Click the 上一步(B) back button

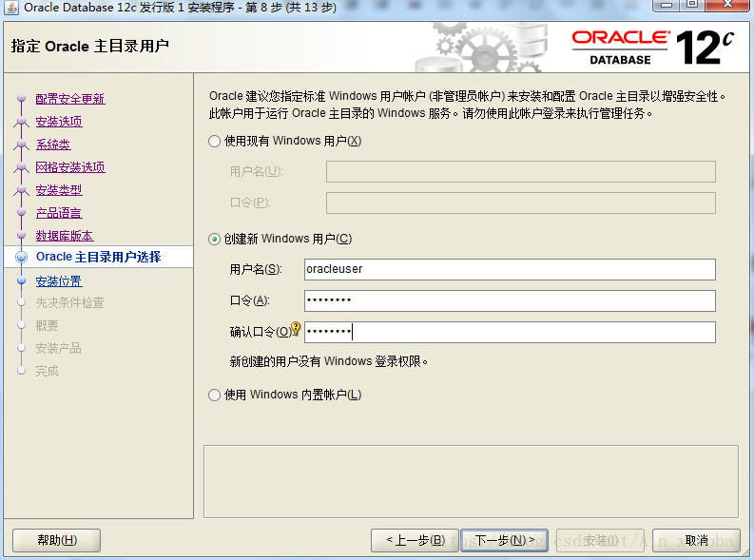416,541
